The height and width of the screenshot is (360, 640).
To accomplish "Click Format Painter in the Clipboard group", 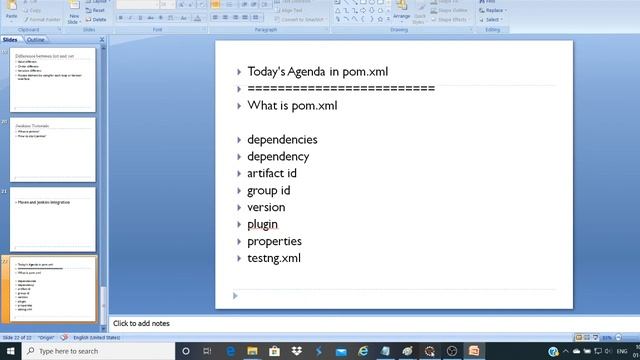I will (x=42, y=19).
